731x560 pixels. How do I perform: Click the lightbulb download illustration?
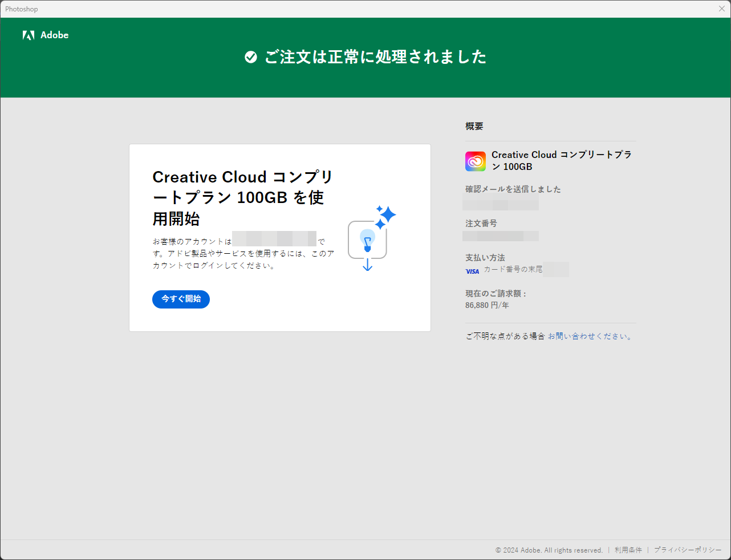[x=372, y=238]
